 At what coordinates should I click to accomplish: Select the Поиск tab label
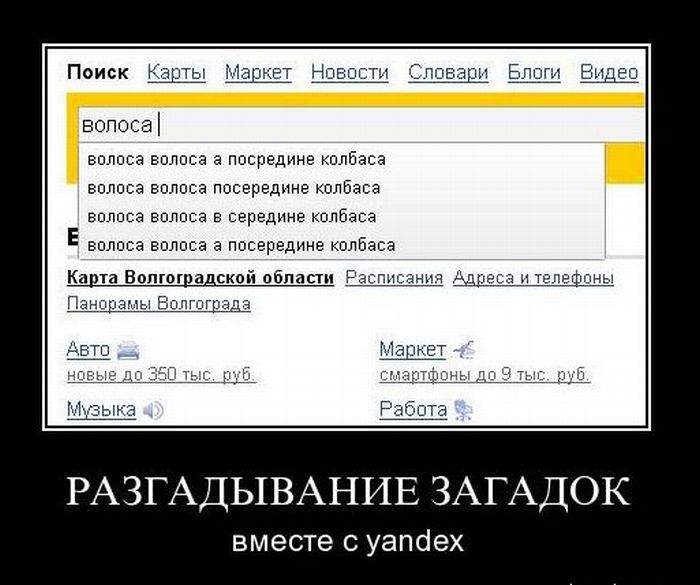98,72
